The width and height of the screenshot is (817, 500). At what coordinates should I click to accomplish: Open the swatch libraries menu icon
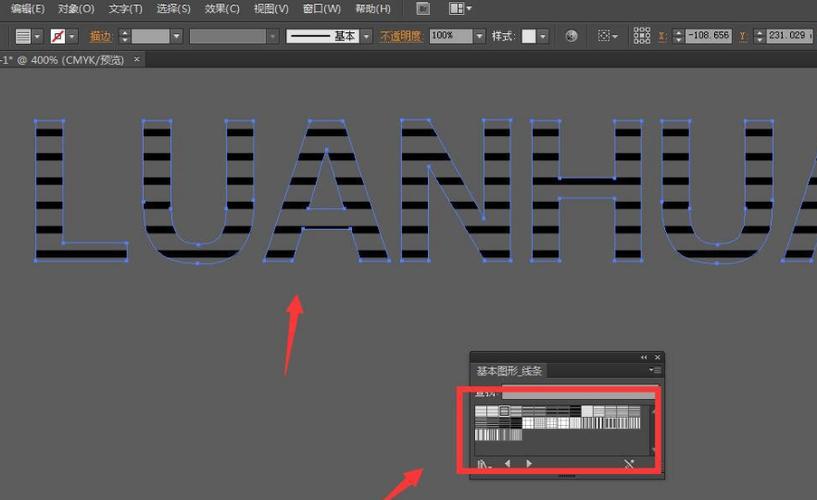(x=484, y=464)
